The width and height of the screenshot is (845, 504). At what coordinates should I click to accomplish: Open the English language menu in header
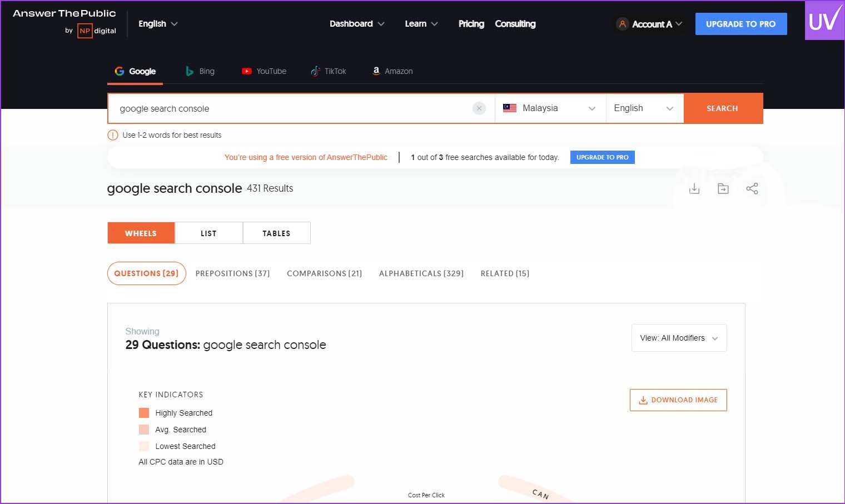158,24
